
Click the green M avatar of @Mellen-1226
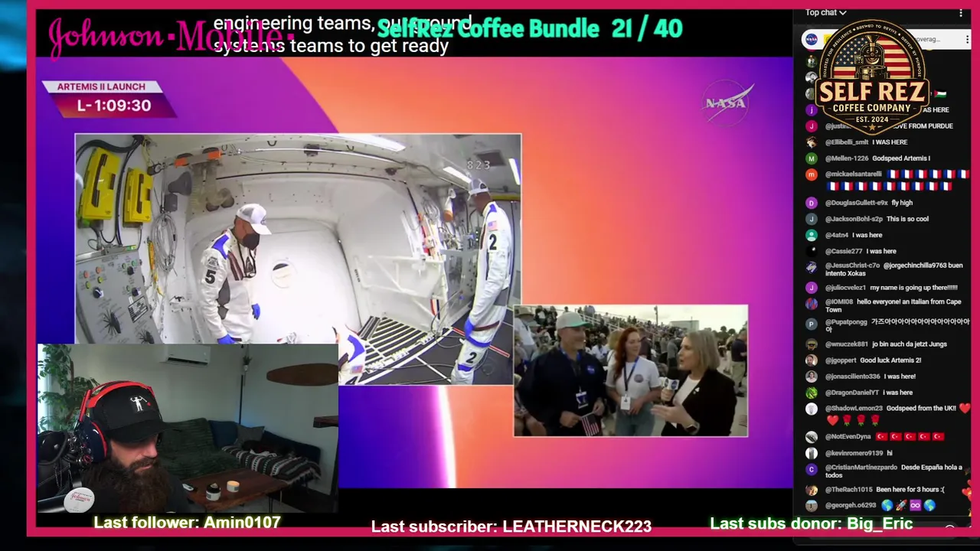coord(812,158)
